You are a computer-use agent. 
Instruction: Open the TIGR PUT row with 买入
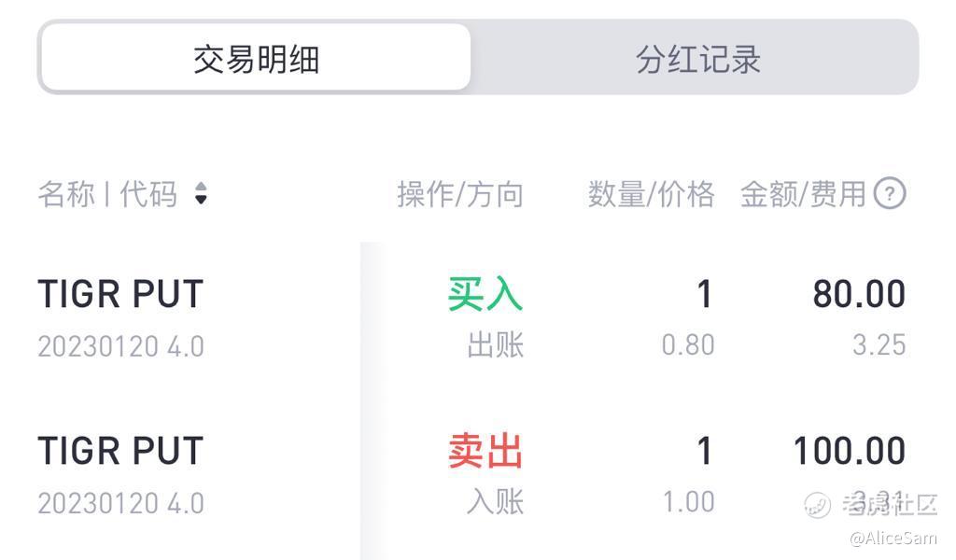click(x=120, y=295)
